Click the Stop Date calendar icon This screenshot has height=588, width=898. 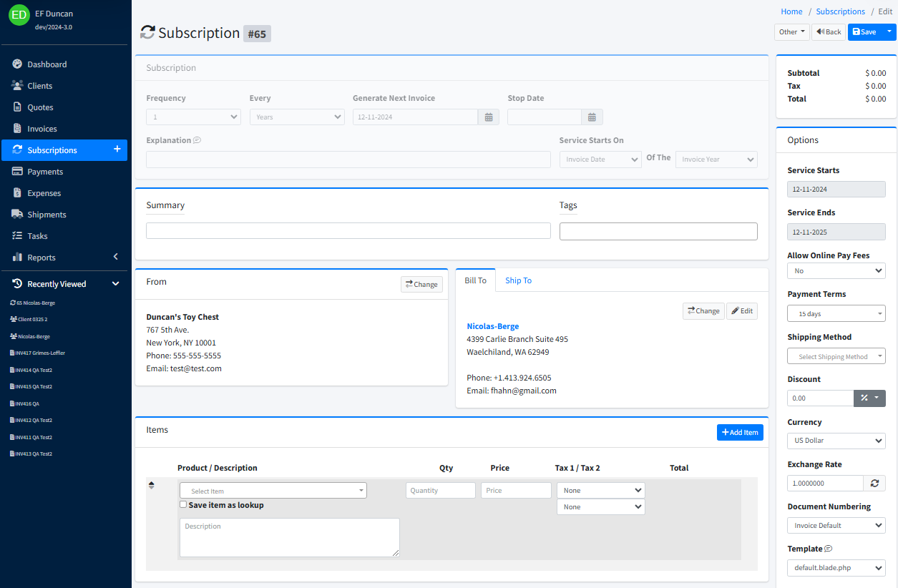[x=592, y=117]
